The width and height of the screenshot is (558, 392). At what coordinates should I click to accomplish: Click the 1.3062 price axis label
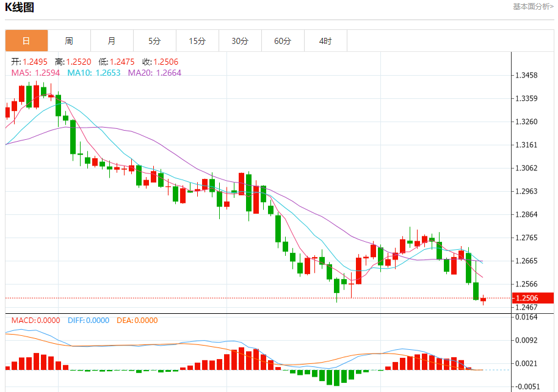pyautogui.click(x=526, y=168)
